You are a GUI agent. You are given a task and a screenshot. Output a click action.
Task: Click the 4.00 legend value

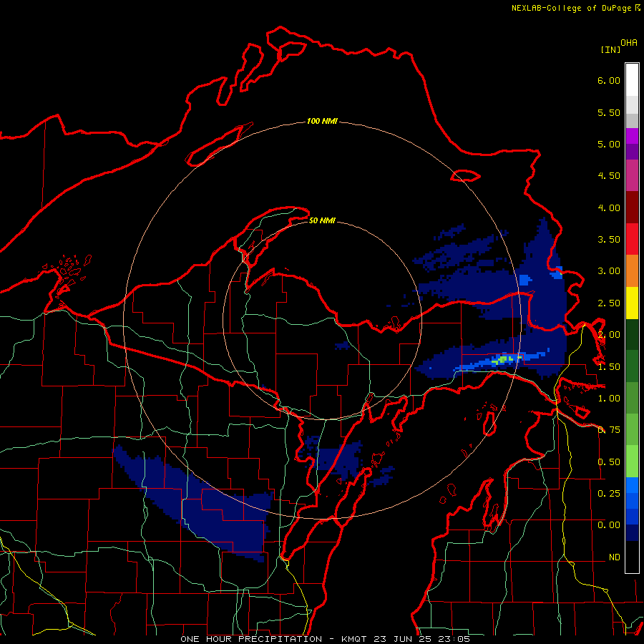(609, 208)
